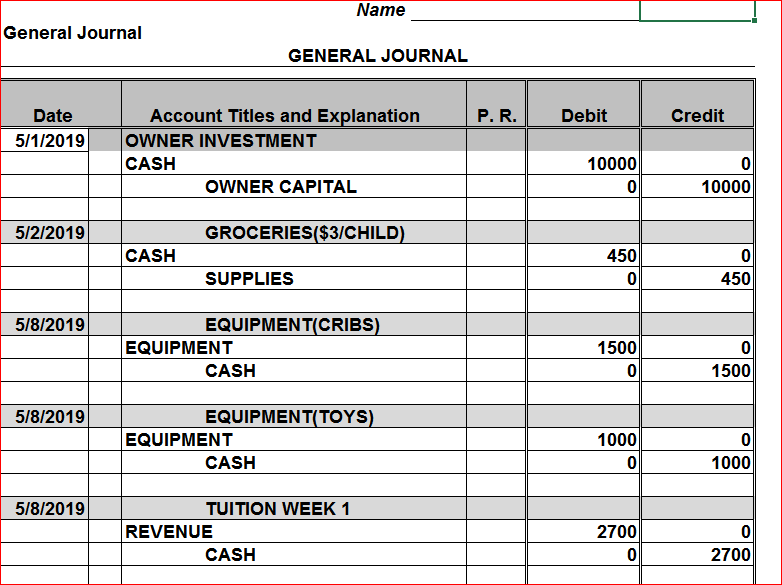Select the 1000 credit value
The width and height of the screenshot is (782, 585).
point(697,462)
